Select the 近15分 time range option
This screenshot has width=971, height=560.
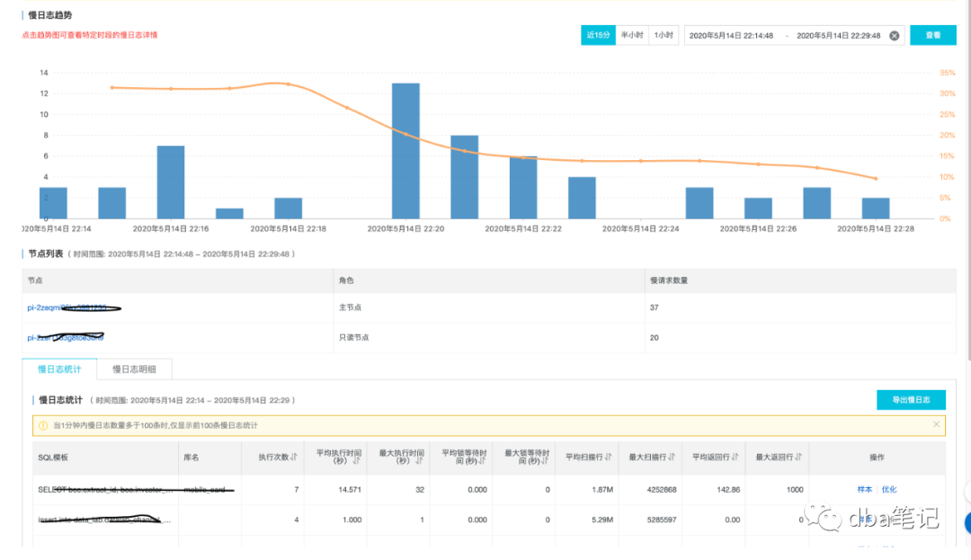(x=598, y=36)
